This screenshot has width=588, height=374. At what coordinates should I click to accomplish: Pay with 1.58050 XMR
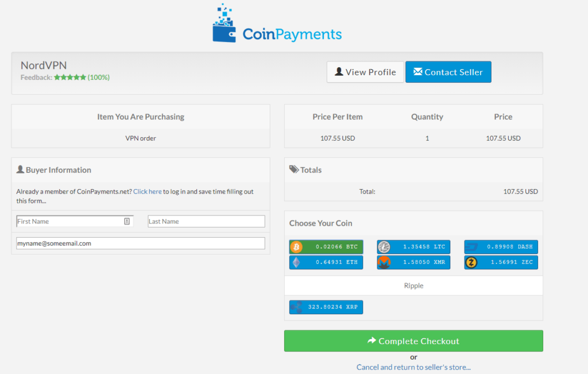(x=413, y=262)
